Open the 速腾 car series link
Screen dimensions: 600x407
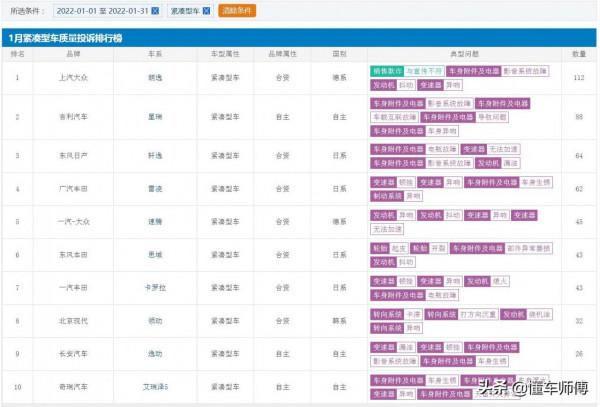(155, 221)
